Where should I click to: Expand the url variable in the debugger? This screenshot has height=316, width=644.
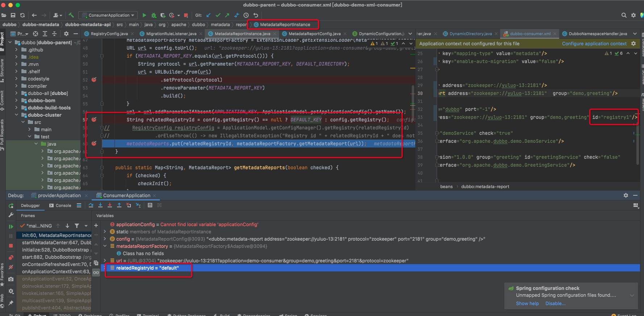pos(105,261)
